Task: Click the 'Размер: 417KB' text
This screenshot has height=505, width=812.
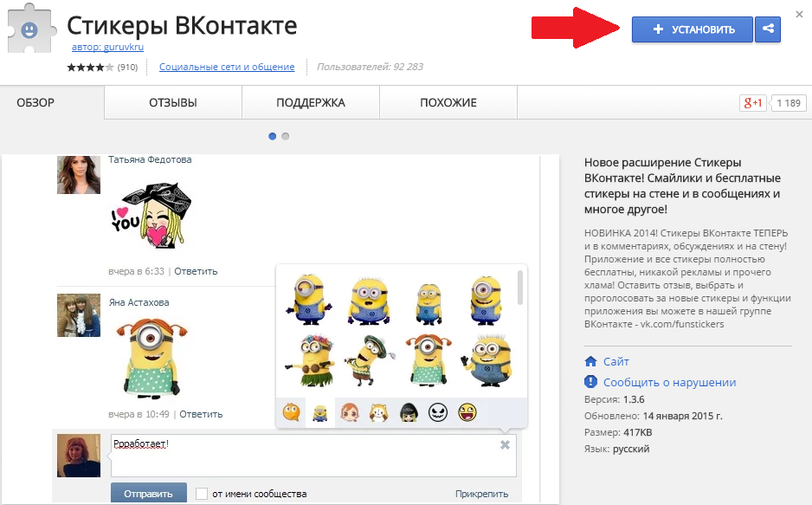Action: tap(618, 432)
